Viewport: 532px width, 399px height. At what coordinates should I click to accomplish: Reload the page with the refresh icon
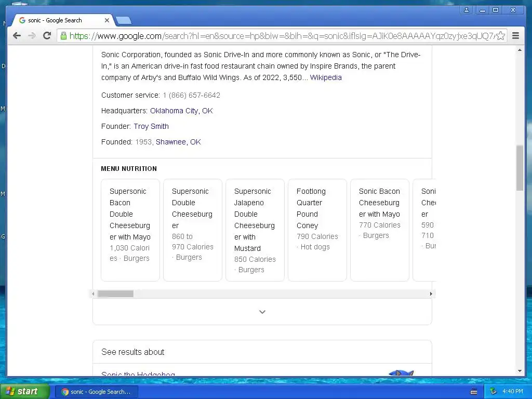(47, 36)
